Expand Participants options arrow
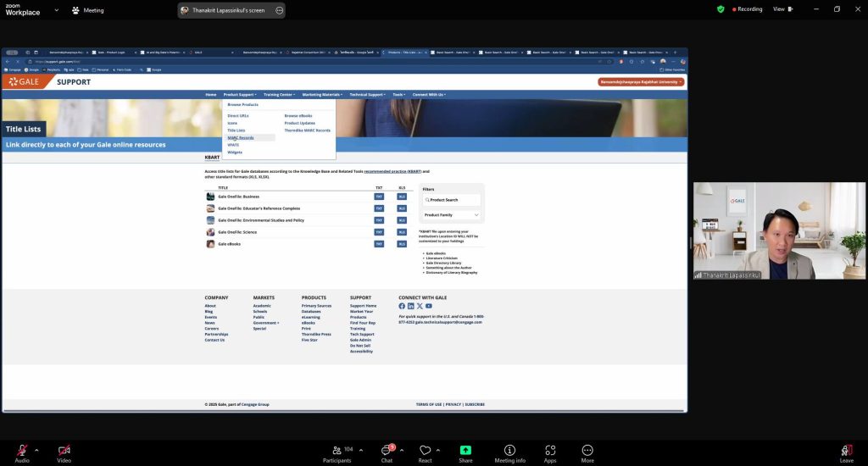The width and height of the screenshot is (868, 466). [x=361, y=450]
